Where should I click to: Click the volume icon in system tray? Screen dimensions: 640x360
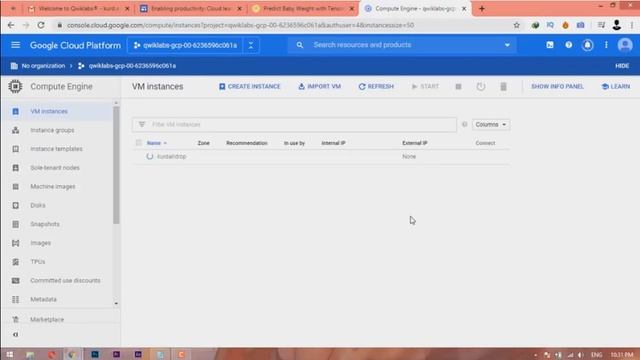(580, 355)
